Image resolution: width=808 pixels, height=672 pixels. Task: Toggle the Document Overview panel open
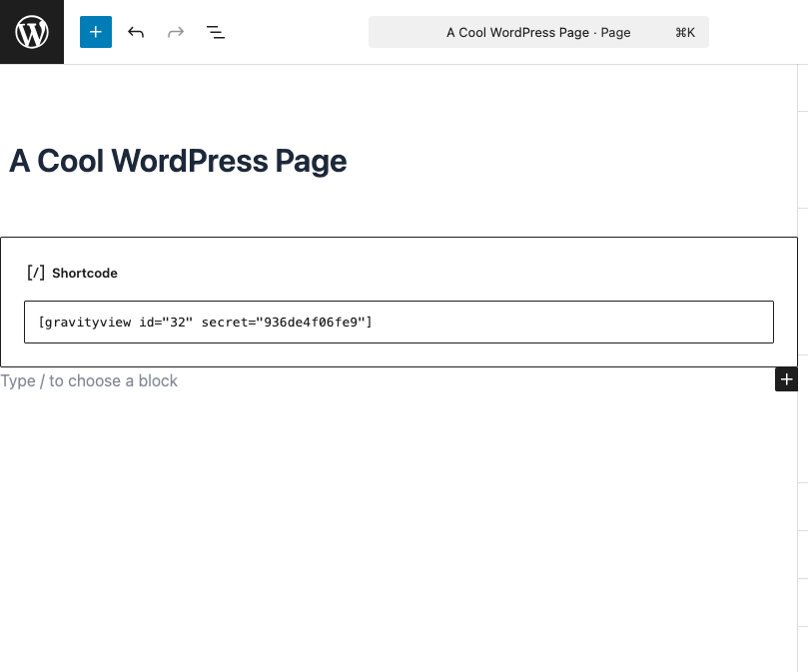[216, 32]
